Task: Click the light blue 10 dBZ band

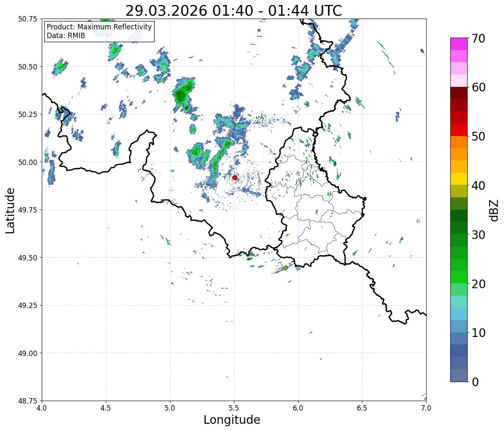Action: (459, 326)
